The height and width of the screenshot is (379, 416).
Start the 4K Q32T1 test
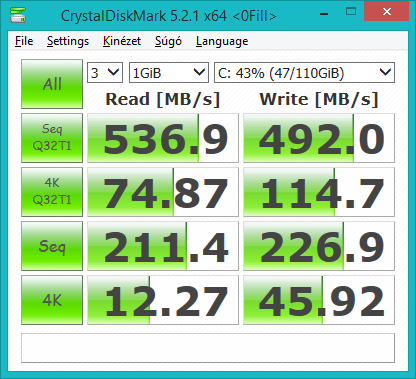[52, 192]
